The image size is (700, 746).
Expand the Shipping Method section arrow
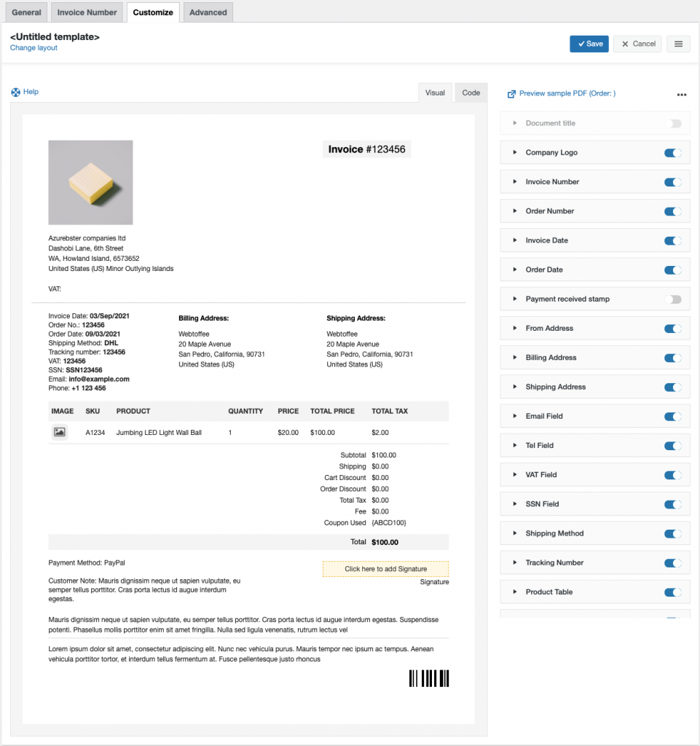(x=515, y=533)
